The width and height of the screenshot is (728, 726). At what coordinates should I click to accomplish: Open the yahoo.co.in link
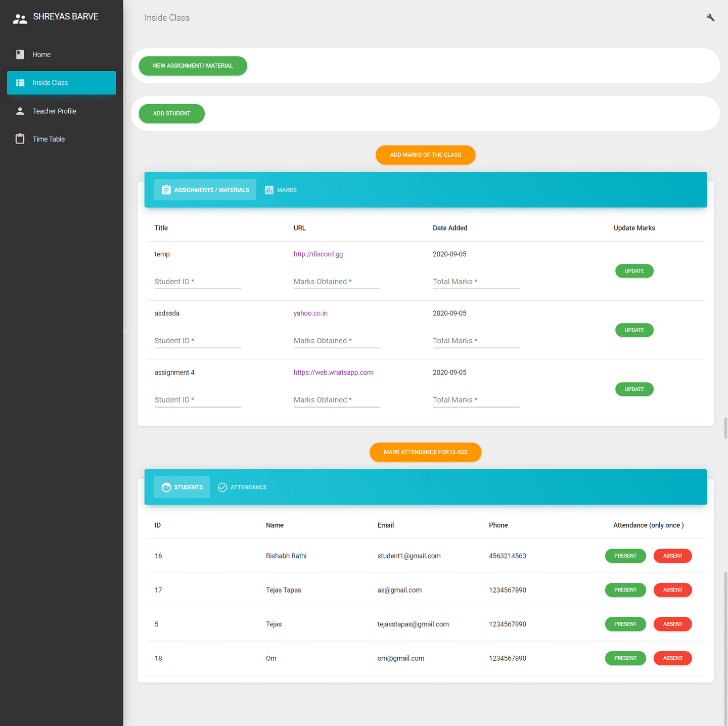coord(310,313)
